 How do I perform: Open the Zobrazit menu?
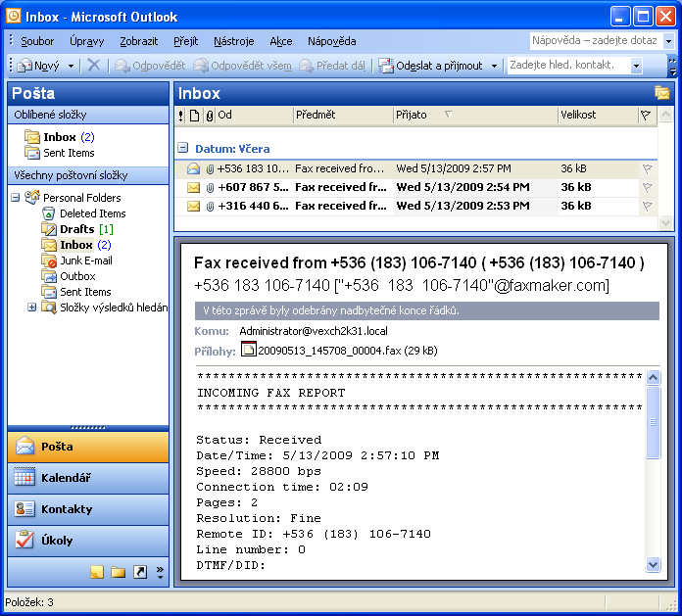pyautogui.click(x=139, y=41)
